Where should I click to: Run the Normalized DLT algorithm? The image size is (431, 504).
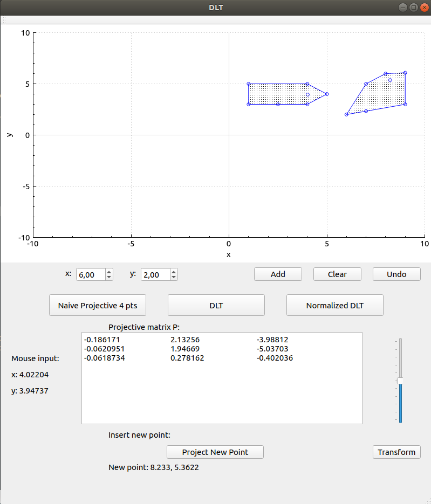pyautogui.click(x=335, y=305)
